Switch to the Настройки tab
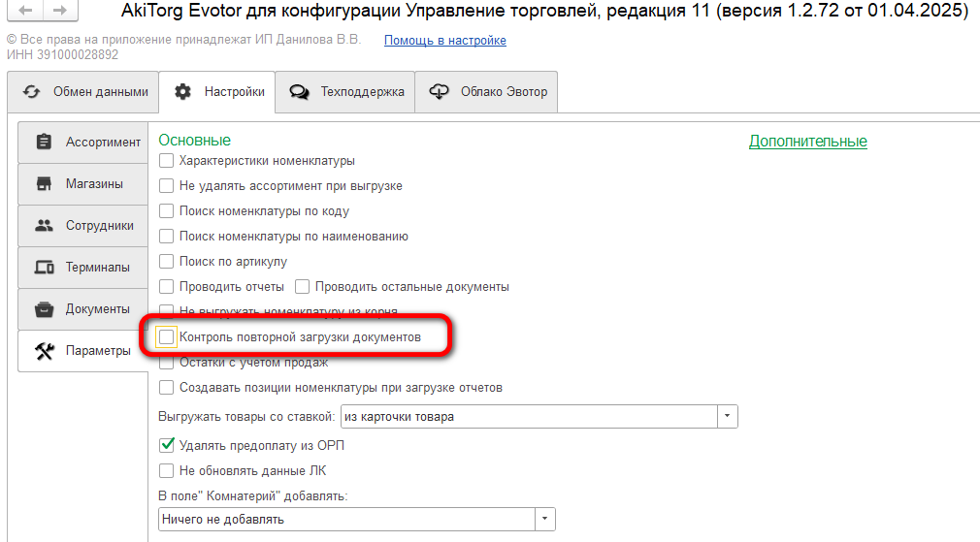 217,92
